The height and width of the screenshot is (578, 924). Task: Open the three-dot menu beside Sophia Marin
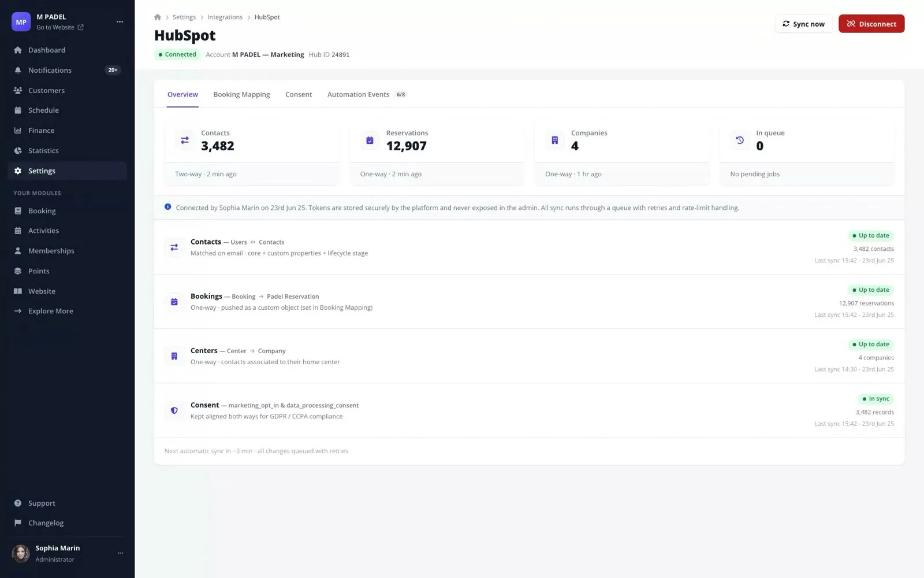tap(120, 553)
